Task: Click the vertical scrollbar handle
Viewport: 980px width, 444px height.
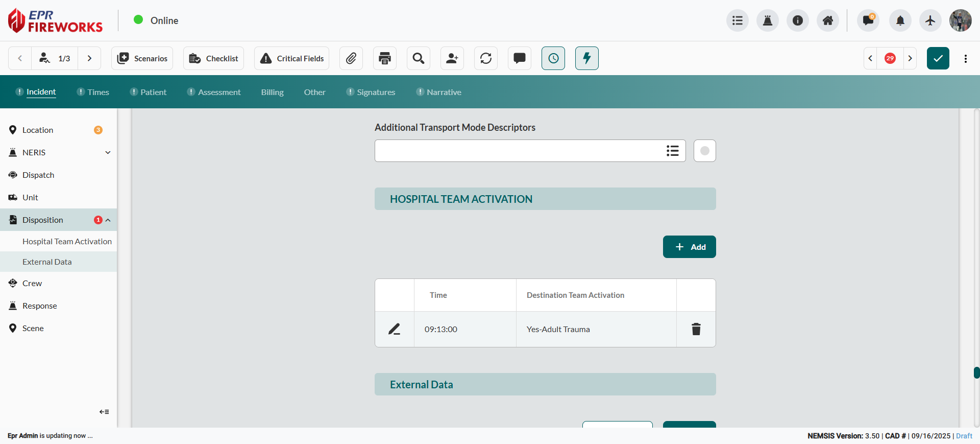Action: 976,372
